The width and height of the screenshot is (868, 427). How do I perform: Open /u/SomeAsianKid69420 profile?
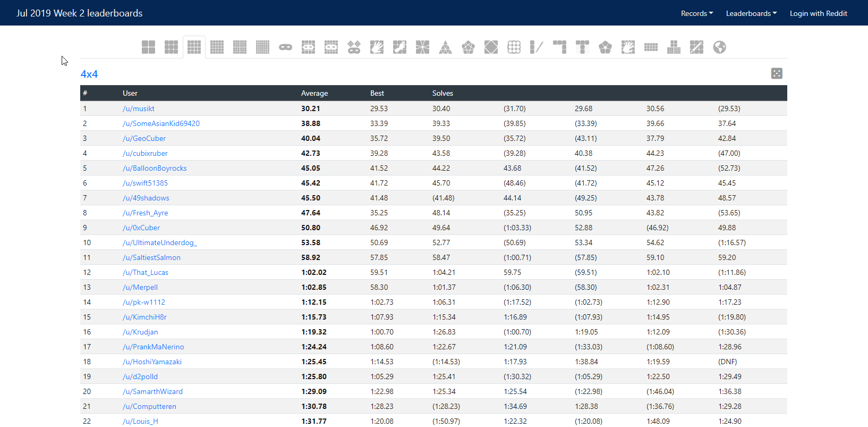161,123
